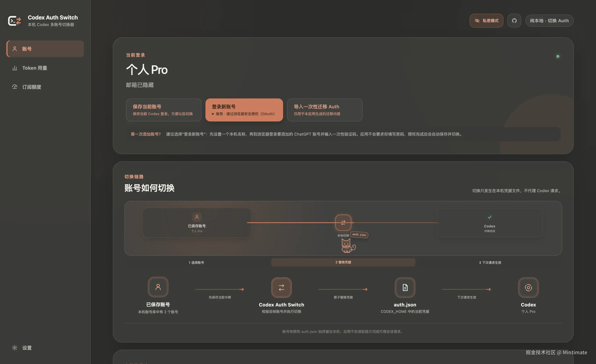Open the 订阅额度 subscription quota page
The width and height of the screenshot is (596, 364).
pyautogui.click(x=45, y=87)
